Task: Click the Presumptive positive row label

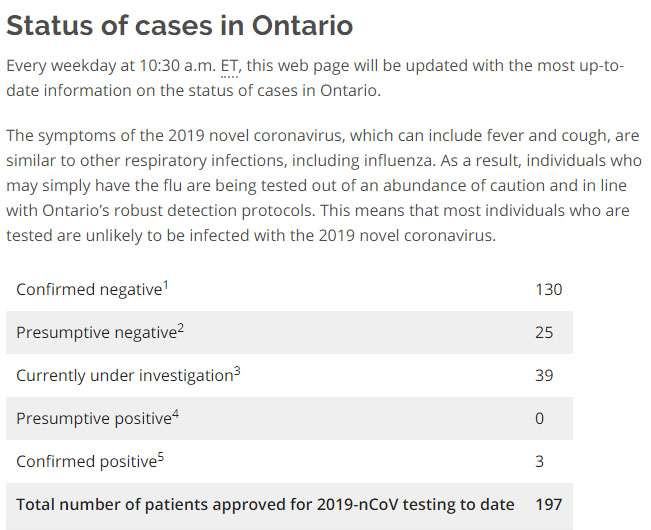Action: coord(93,419)
